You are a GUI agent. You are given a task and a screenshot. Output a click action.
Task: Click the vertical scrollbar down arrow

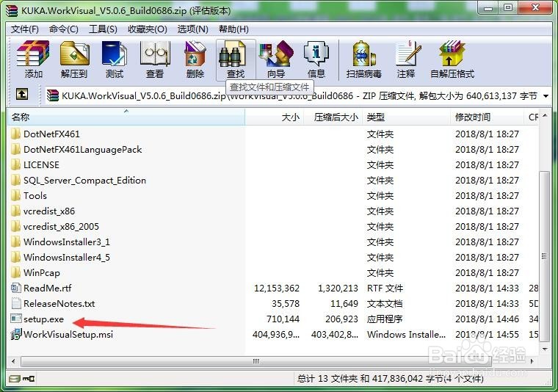point(545,349)
